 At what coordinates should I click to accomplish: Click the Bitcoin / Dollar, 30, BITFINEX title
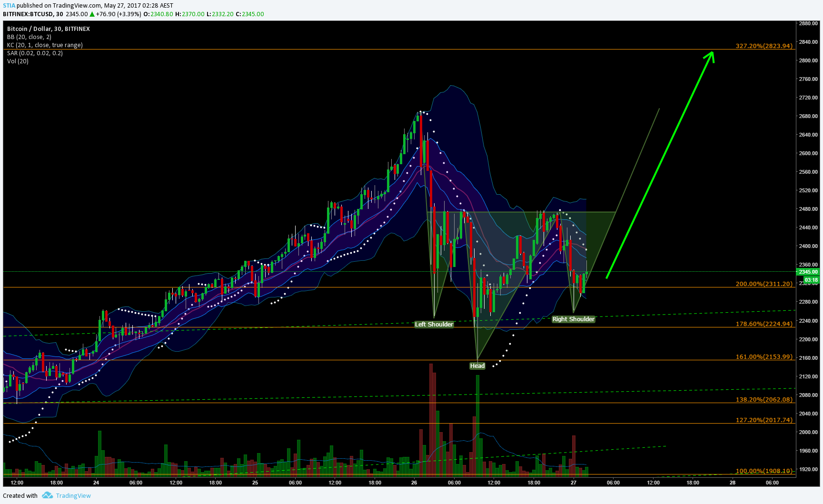pyautogui.click(x=49, y=29)
